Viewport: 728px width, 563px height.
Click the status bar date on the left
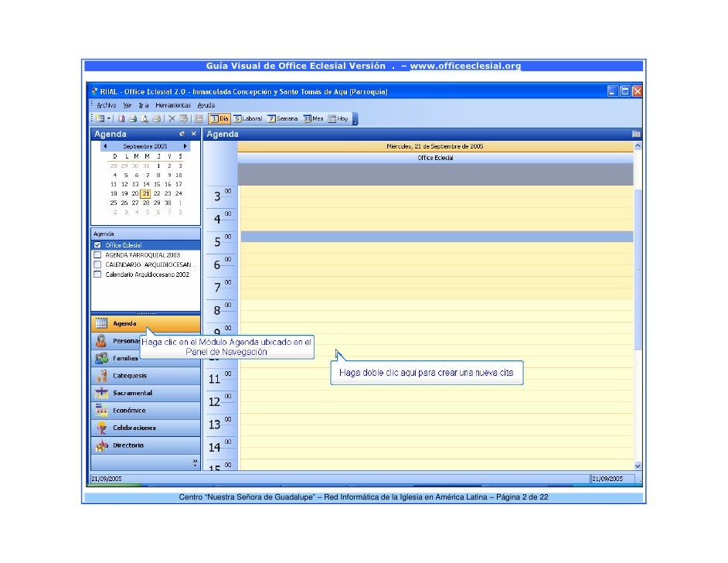click(x=107, y=479)
